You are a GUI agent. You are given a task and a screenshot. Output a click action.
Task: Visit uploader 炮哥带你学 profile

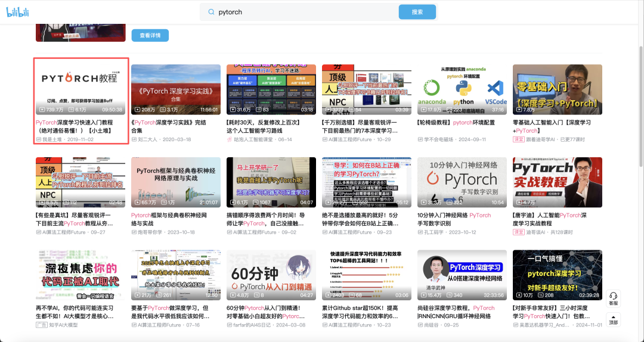pos(150,232)
